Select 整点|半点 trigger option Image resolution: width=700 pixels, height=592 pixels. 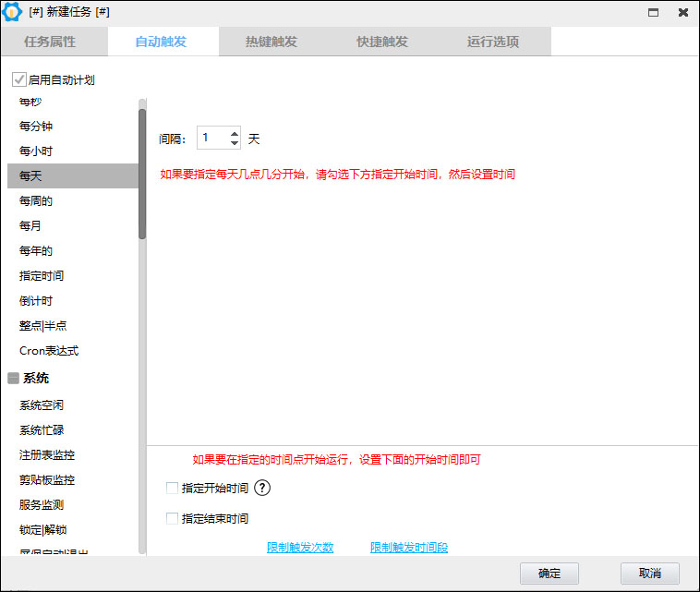pyautogui.click(x=73, y=326)
